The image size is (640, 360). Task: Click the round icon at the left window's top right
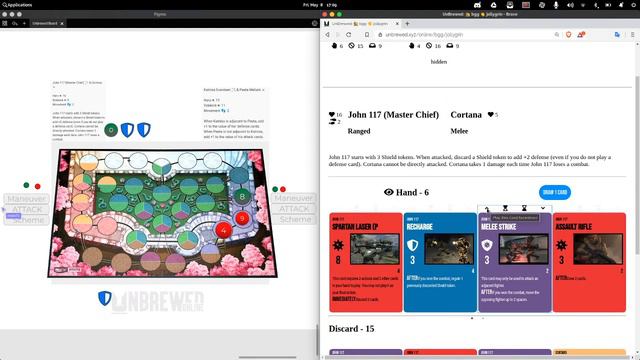(314, 23)
